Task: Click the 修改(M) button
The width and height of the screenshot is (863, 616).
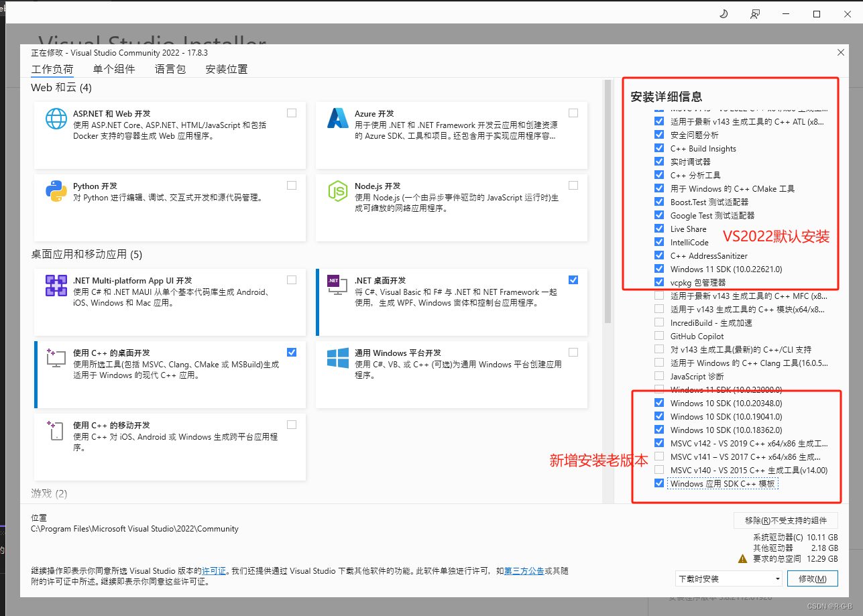Action: (x=812, y=578)
